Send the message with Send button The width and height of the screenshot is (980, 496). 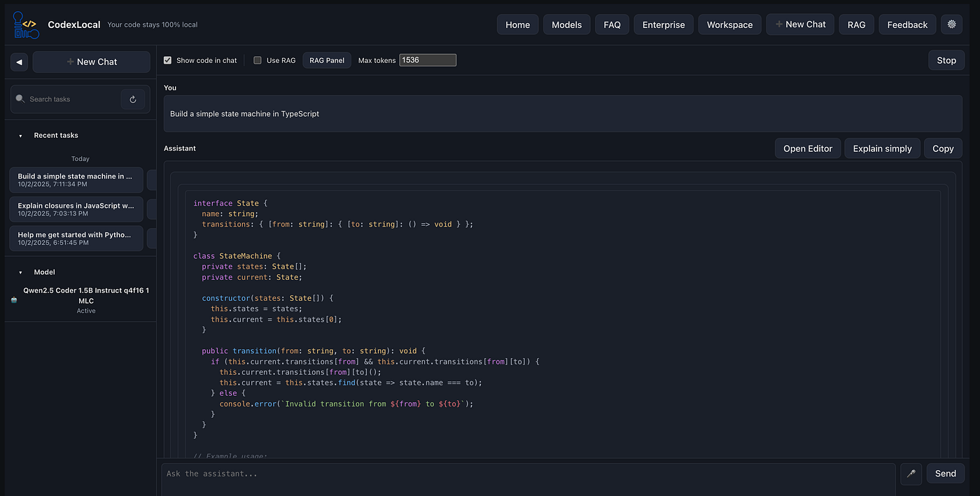pos(945,474)
